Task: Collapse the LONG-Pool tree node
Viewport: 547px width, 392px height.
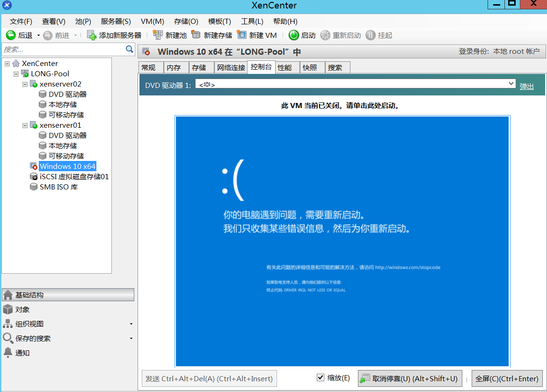Action: coord(16,74)
